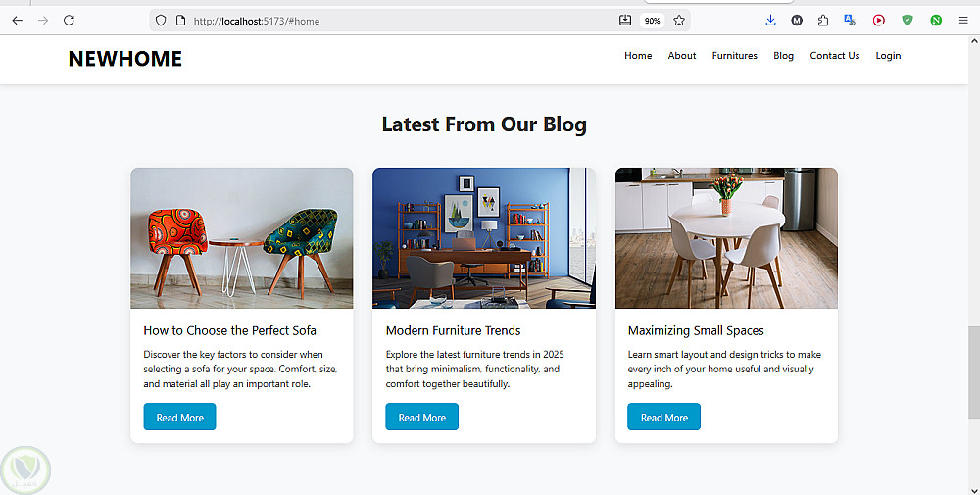Click the green shield extension icon
This screenshot has width=980, height=495.
coord(907,20)
